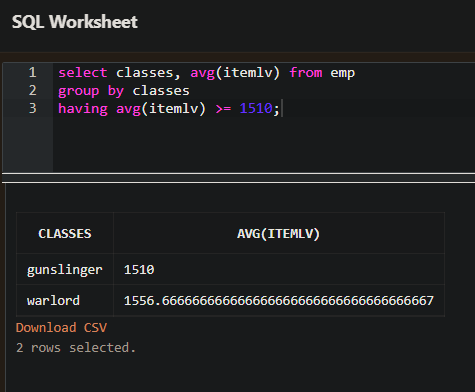Image resolution: width=475 pixels, height=392 pixels.
Task: Select the AVG(ITEMLV) column header
Action: point(279,233)
